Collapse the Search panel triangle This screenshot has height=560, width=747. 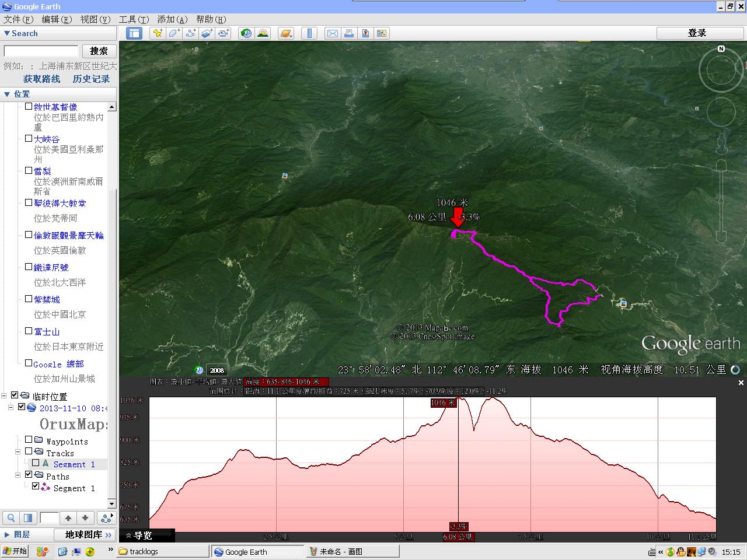click(6, 34)
